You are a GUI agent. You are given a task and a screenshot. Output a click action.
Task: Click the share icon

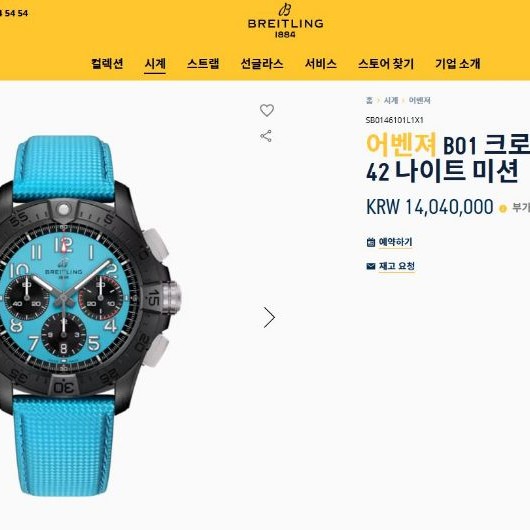point(266,136)
